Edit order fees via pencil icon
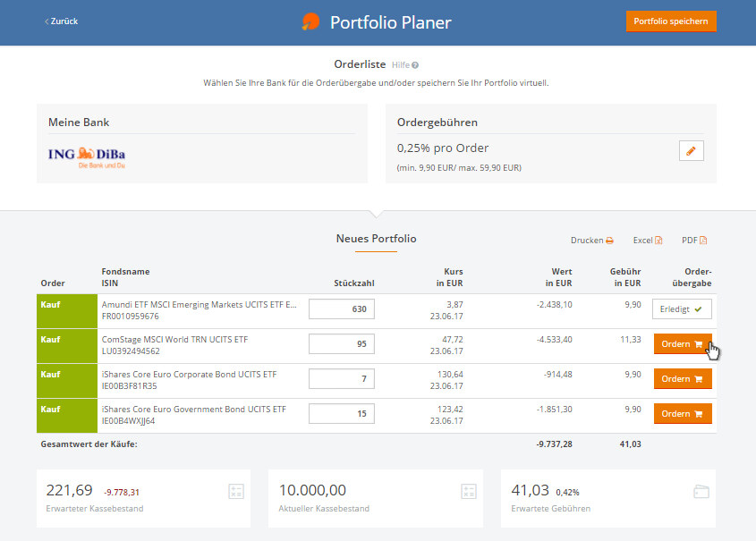This screenshot has height=541, width=756. (691, 150)
